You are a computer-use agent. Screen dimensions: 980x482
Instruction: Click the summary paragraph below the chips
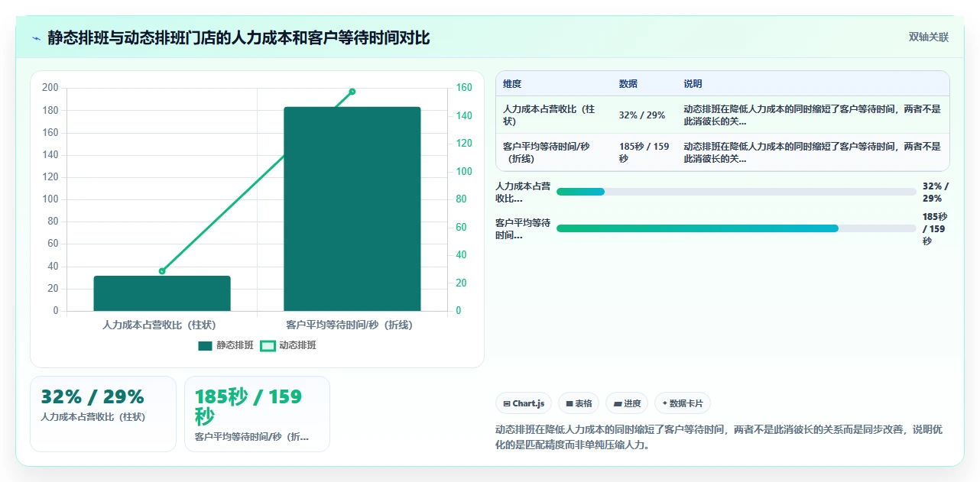tap(719, 437)
